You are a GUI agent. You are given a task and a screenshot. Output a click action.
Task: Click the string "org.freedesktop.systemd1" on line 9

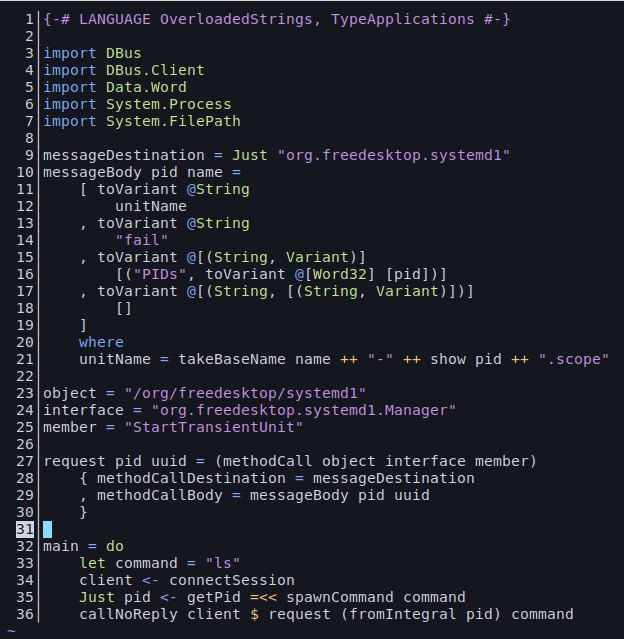pyautogui.click(x=394, y=155)
